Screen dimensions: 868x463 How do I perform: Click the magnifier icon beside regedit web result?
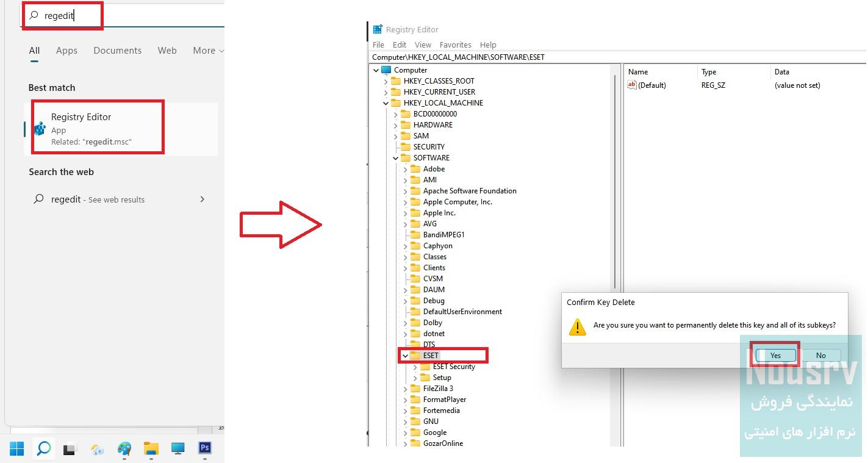[x=39, y=199]
